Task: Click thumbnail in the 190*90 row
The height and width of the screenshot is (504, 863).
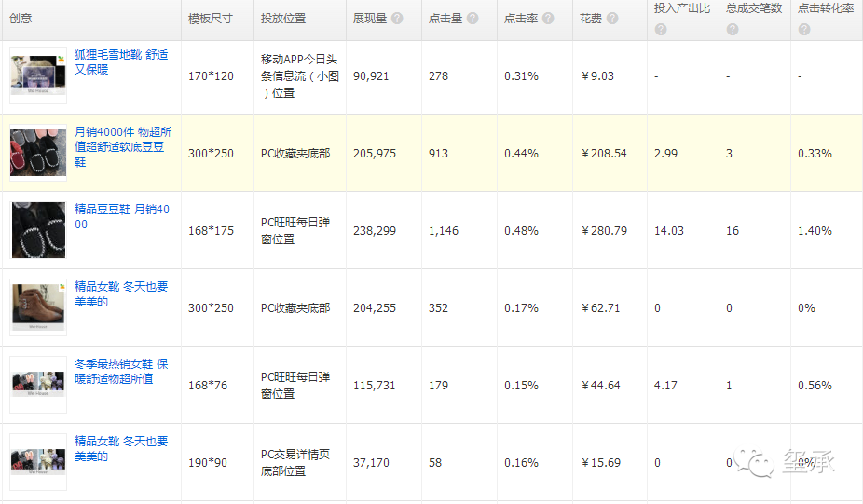Action: [38, 462]
